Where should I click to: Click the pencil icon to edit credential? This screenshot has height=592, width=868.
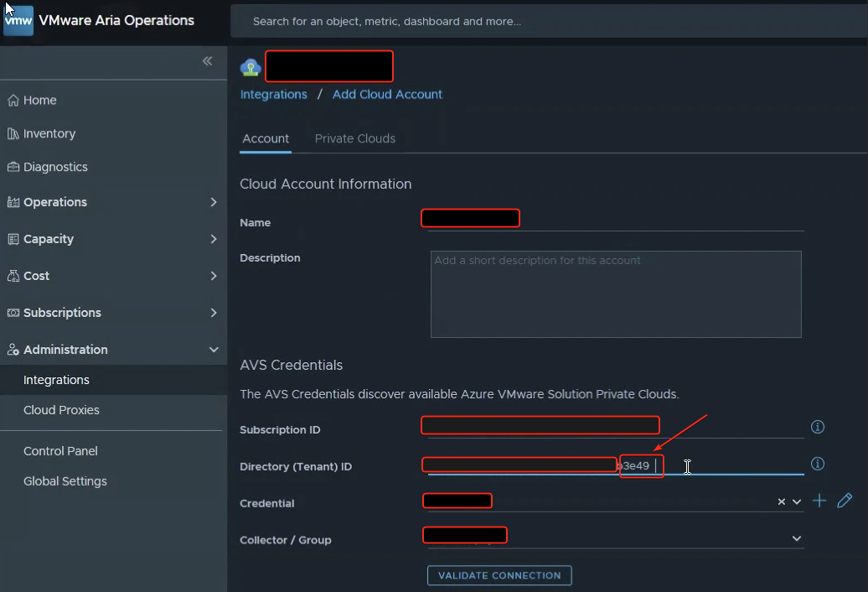pos(845,501)
